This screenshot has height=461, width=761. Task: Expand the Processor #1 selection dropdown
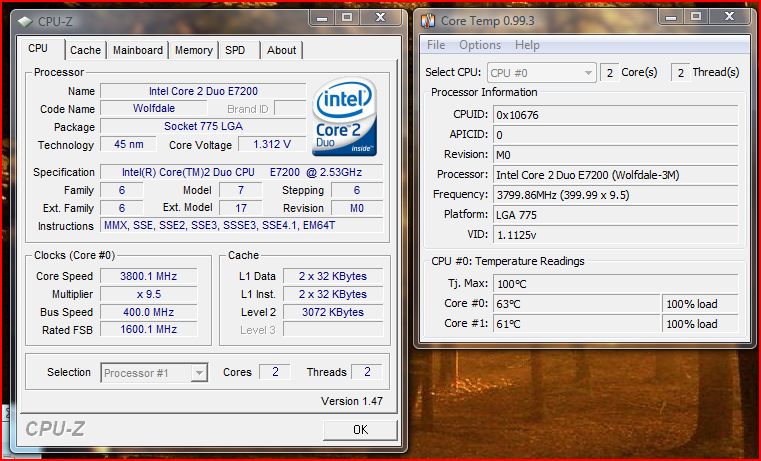154,373
